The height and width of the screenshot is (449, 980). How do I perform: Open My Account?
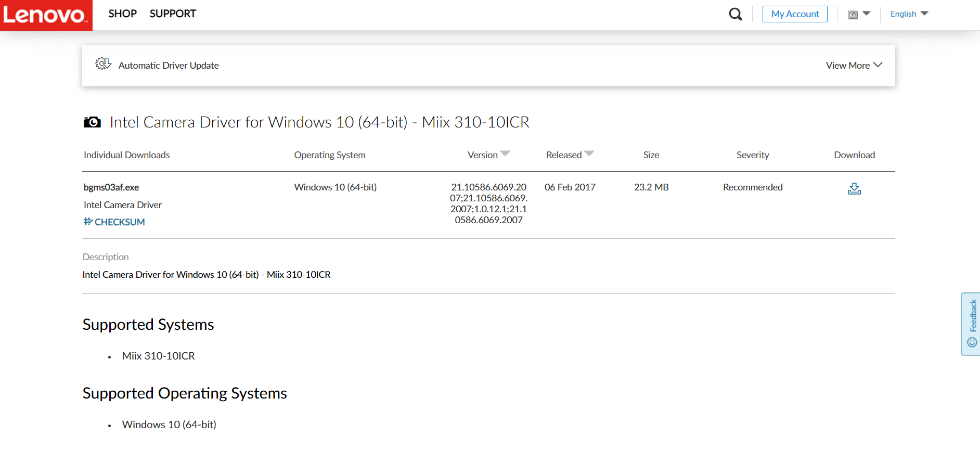click(x=795, y=14)
